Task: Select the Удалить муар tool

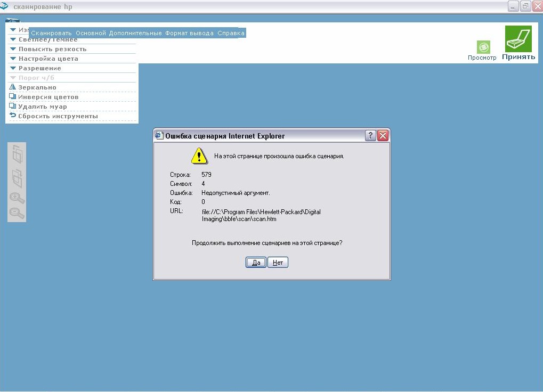Action: click(x=72, y=107)
